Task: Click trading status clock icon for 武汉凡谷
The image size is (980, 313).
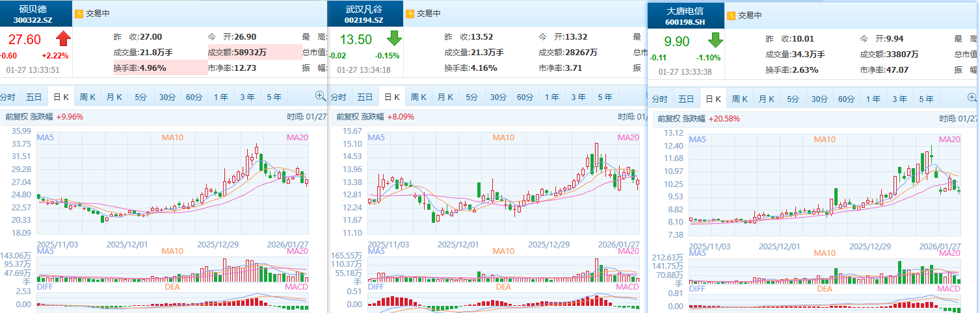Action: pos(410,13)
